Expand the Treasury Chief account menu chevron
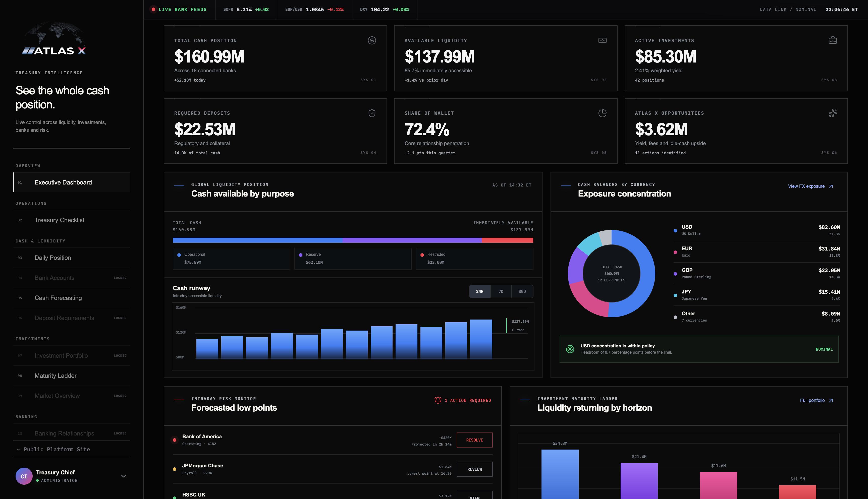This screenshot has width=868, height=499. [x=123, y=476]
